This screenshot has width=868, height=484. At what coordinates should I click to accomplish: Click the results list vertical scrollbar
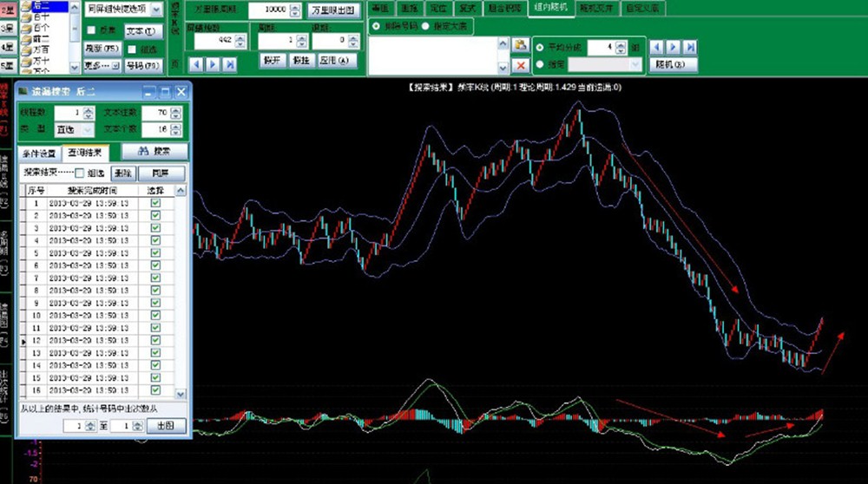(181, 295)
